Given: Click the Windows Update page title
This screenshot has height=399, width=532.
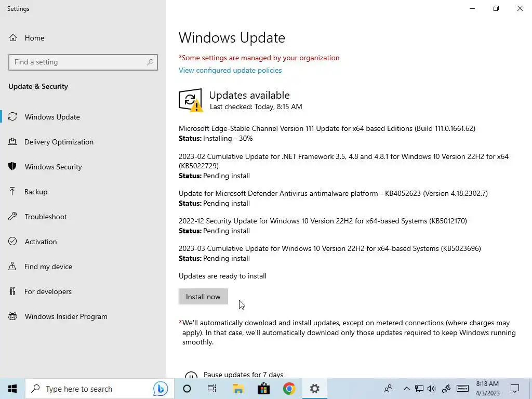Looking at the screenshot, I should click(232, 37).
